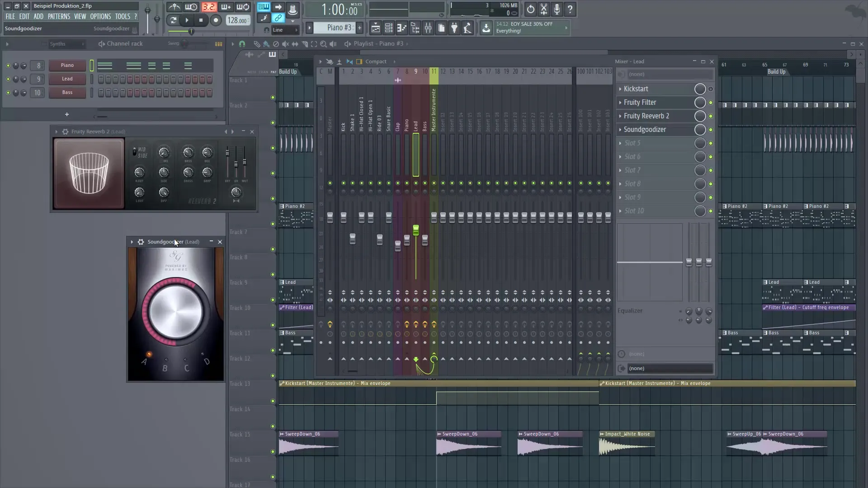
Task: Open the Piano #3 pattern selector
Action: coord(334,28)
